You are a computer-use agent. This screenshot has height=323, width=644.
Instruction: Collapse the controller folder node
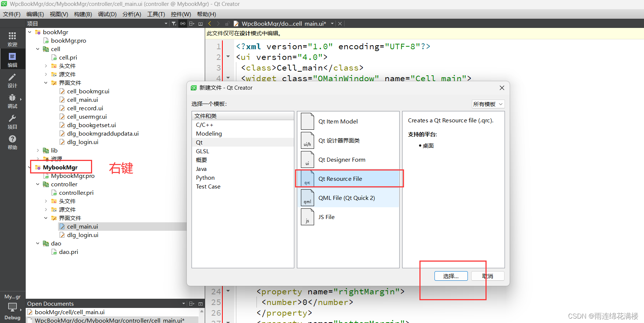click(38, 184)
